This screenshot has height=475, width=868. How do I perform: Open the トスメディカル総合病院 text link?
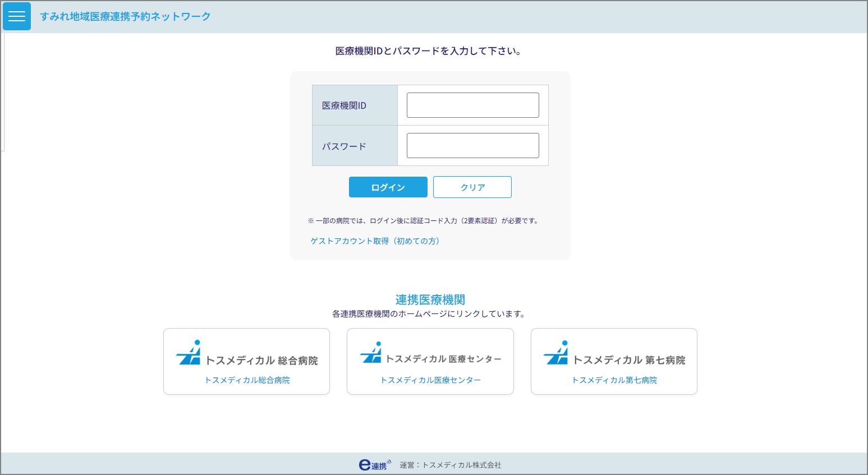(247, 380)
